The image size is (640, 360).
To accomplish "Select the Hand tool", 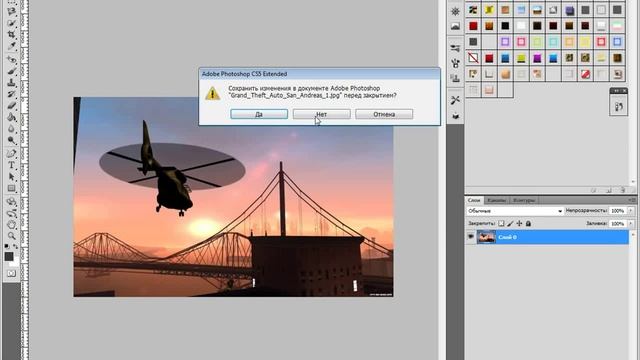I will (11, 224).
